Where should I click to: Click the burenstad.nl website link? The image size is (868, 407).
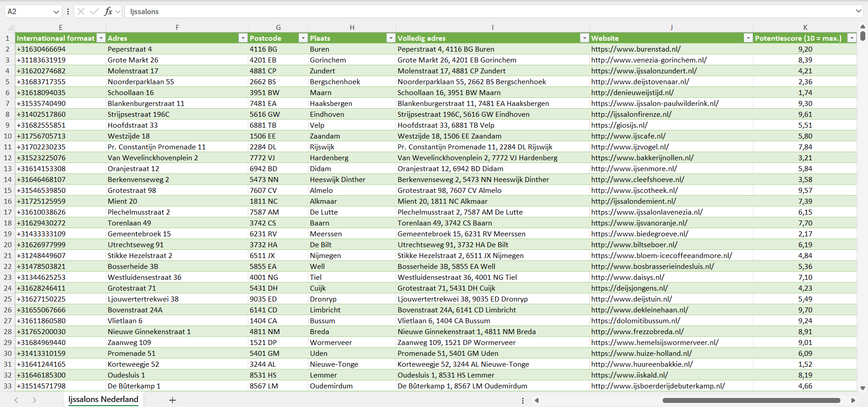(636, 49)
